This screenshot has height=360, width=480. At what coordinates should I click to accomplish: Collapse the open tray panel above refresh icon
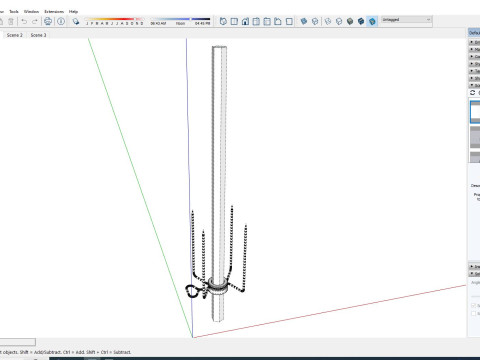[x=472, y=86]
